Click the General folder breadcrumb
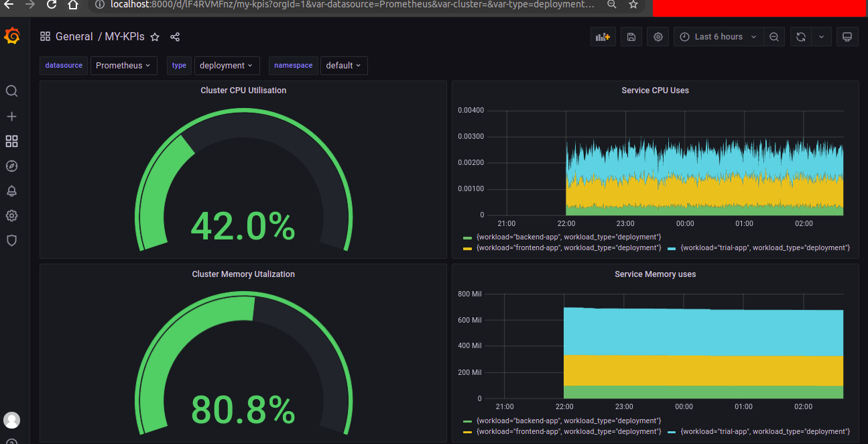The width and height of the screenshot is (868, 444). (x=74, y=37)
